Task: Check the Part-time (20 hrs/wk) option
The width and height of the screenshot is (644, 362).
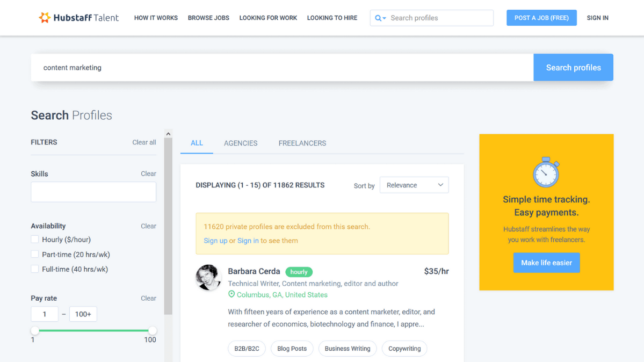Action: (x=35, y=255)
